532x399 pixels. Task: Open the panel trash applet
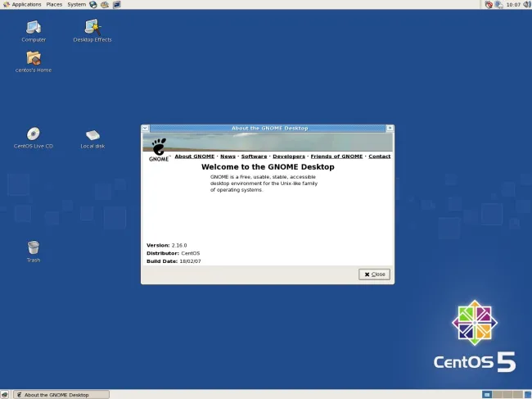tap(528, 395)
